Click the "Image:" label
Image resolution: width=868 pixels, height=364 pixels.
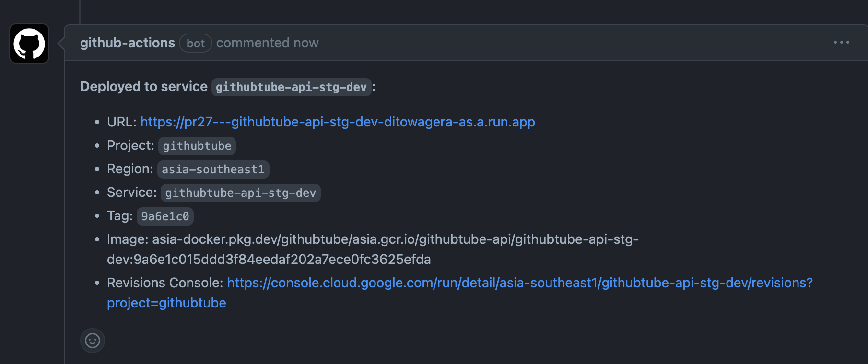(x=128, y=239)
